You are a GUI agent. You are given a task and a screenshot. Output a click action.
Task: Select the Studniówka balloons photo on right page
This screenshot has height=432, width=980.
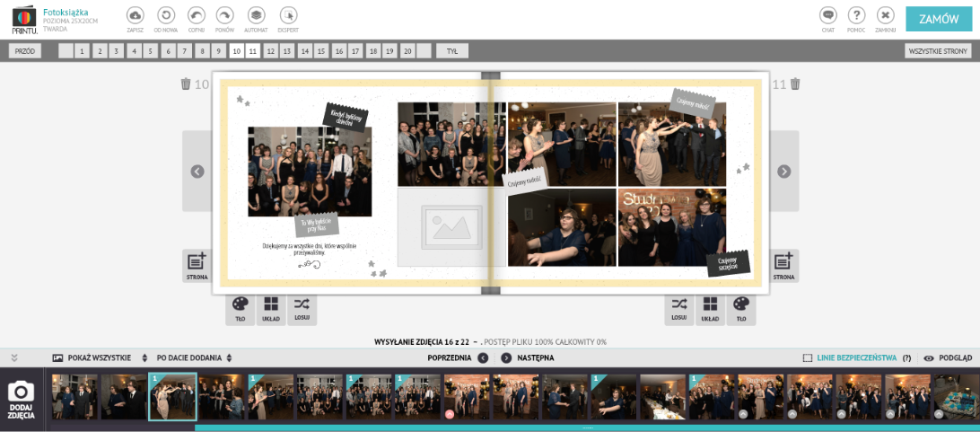(x=672, y=227)
